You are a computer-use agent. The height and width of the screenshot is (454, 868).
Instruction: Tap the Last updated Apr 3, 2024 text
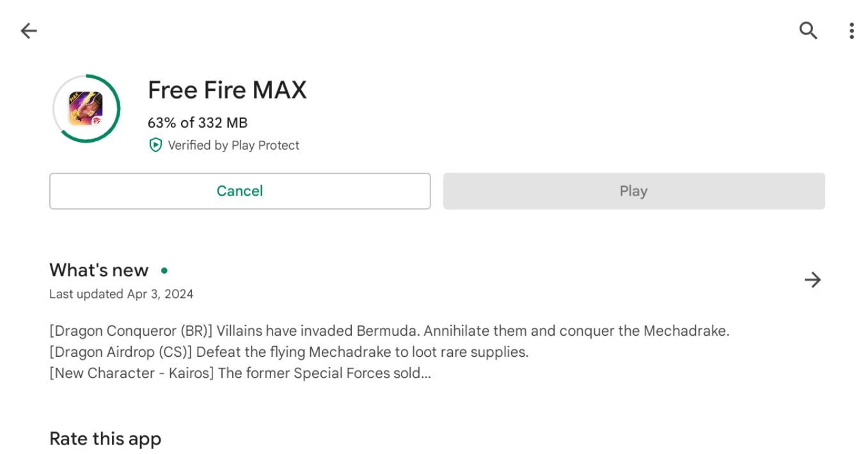122,294
